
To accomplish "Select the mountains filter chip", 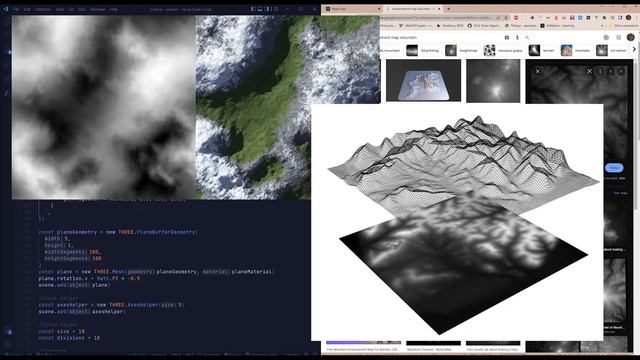I will [576, 50].
